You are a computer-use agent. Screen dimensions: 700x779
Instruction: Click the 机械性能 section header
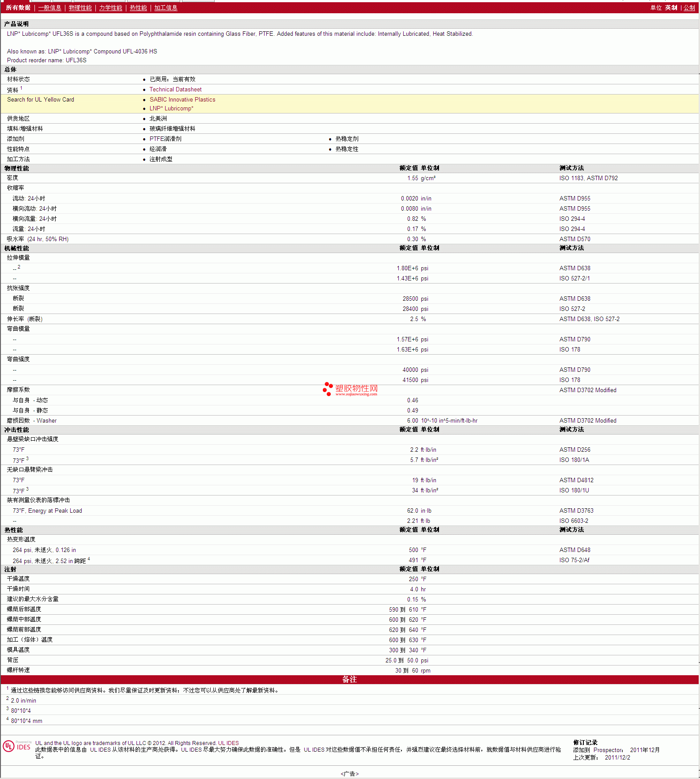(x=16, y=249)
